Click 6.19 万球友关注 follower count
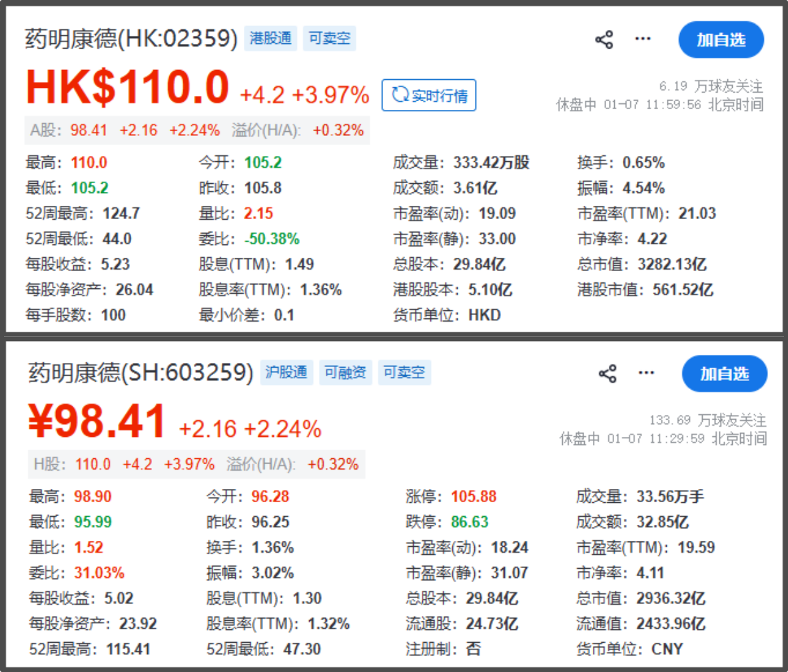This screenshot has height=672, width=788. tap(711, 87)
